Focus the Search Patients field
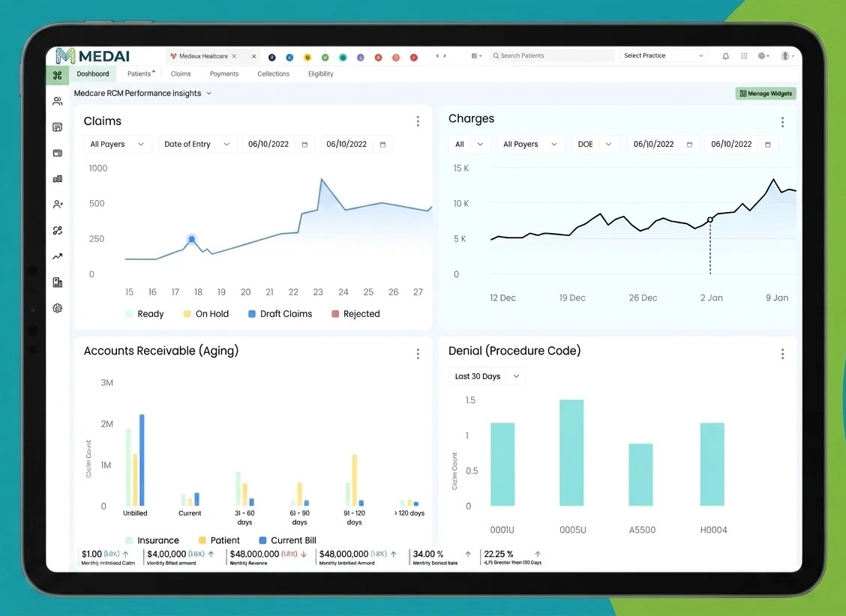This screenshot has width=846, height=616. (x=552, y=55)
